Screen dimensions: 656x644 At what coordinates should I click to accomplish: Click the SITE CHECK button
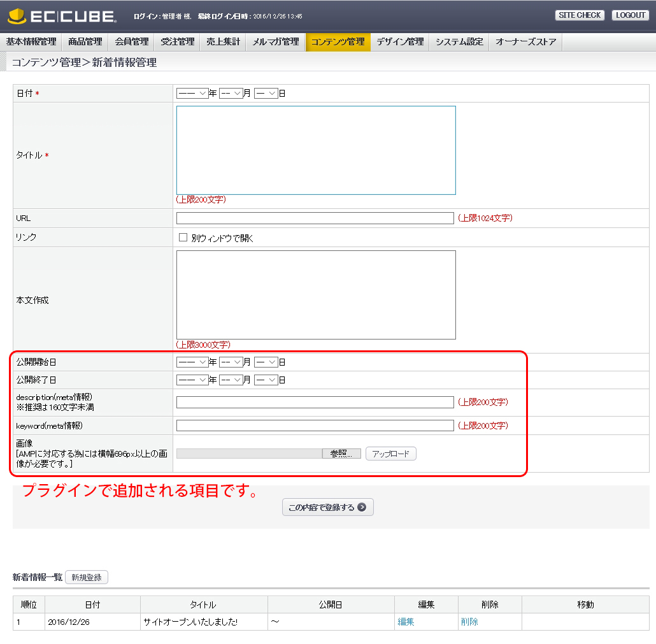[x=580, y=15]
